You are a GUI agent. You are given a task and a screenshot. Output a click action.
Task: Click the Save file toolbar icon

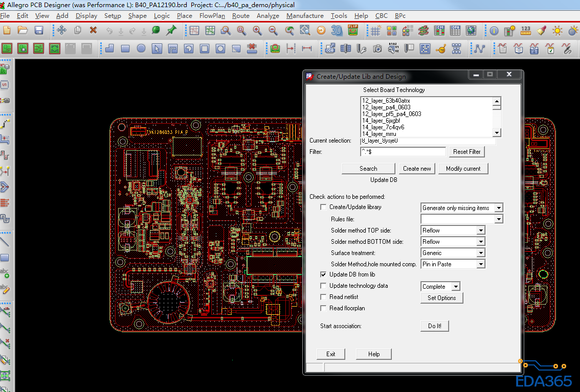click(39, 31)
